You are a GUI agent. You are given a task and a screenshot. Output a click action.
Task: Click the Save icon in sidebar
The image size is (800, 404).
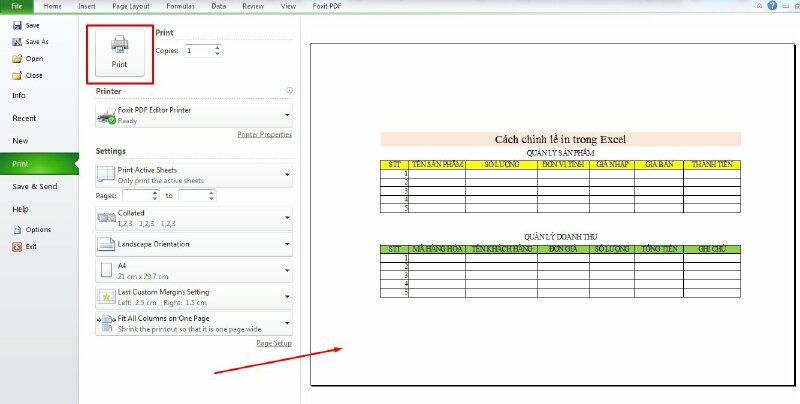click(x=17, y=24)
